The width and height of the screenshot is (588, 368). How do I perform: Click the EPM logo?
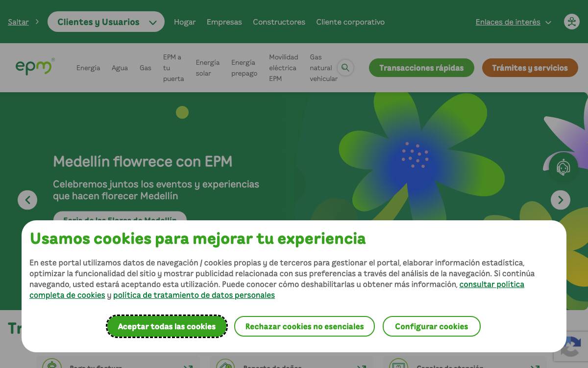[x=35, y=67]
